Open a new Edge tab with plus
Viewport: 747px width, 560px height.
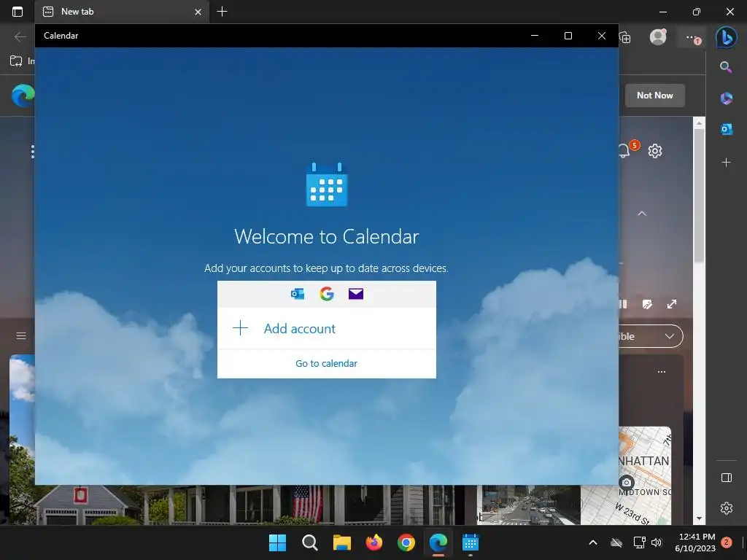click(222, 12)
